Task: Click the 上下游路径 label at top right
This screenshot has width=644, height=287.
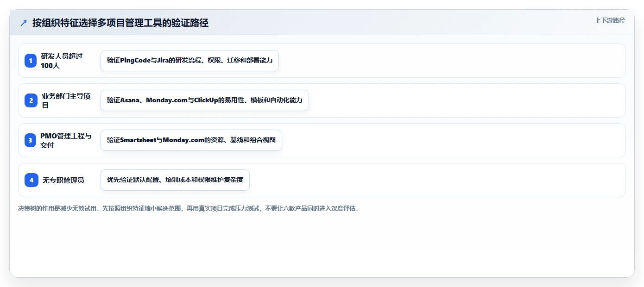Action: click(x=610, y=20)
